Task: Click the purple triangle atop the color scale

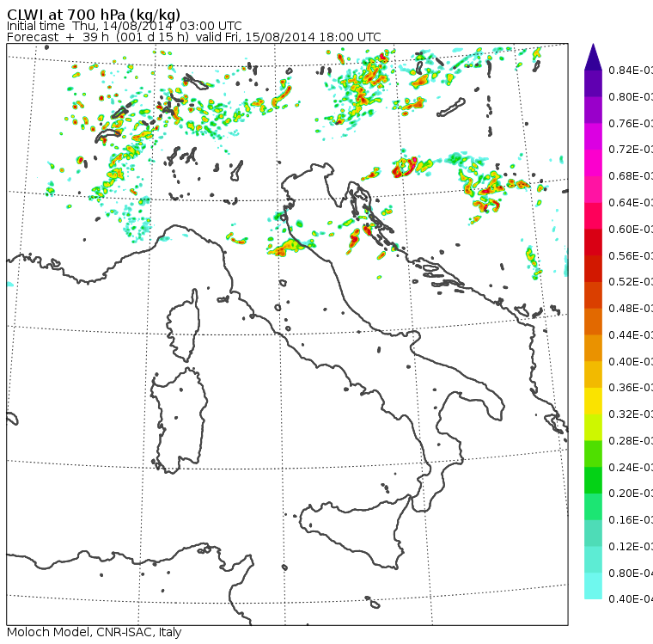Action: pos(593,57)
